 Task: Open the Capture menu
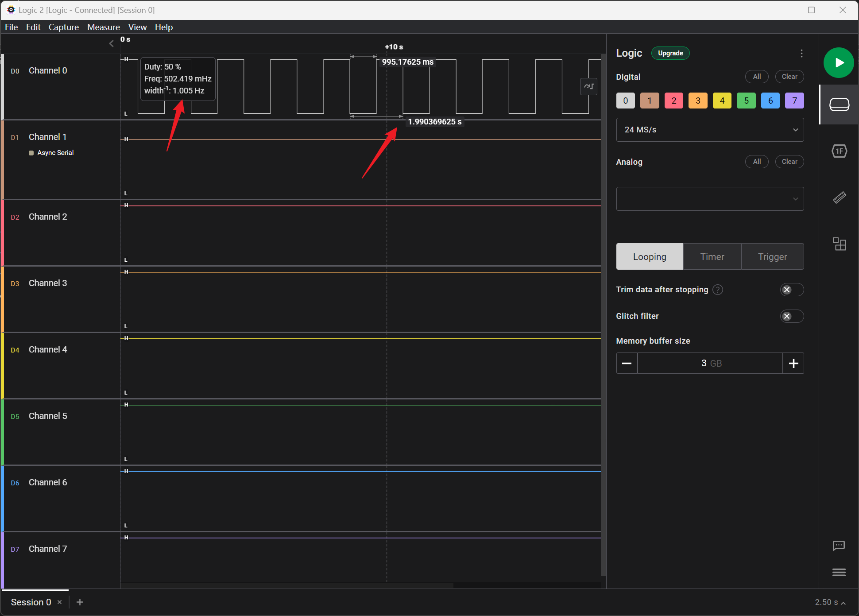click(63, 27)
